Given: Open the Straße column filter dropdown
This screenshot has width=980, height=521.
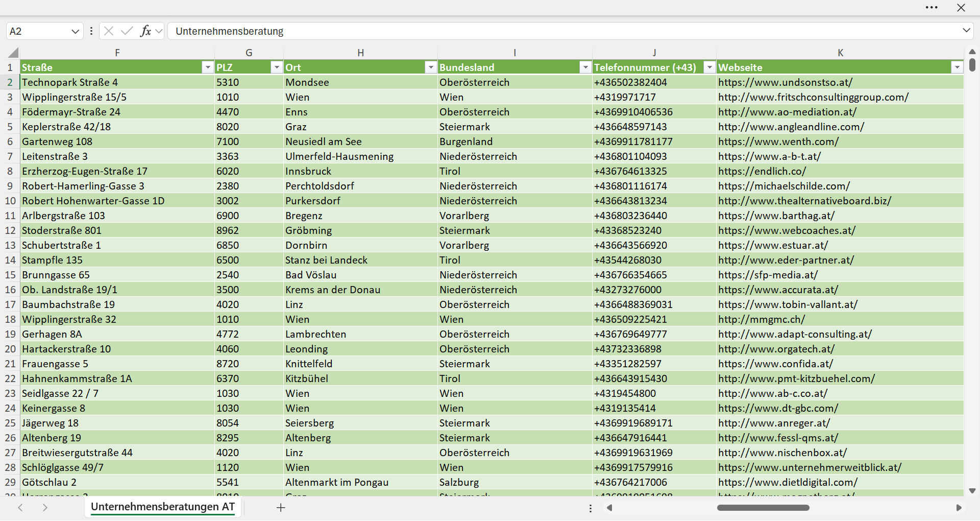Looking at the screenshot, I should point(207,67).
